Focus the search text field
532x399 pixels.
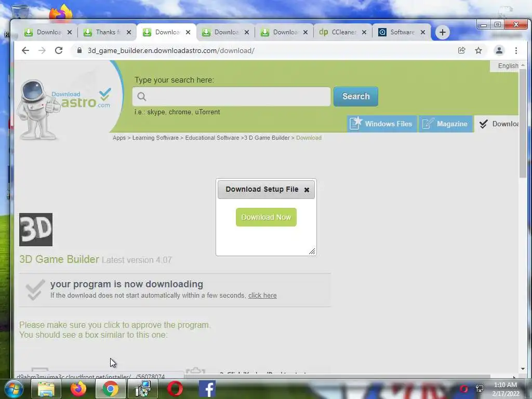coord(231,97)
